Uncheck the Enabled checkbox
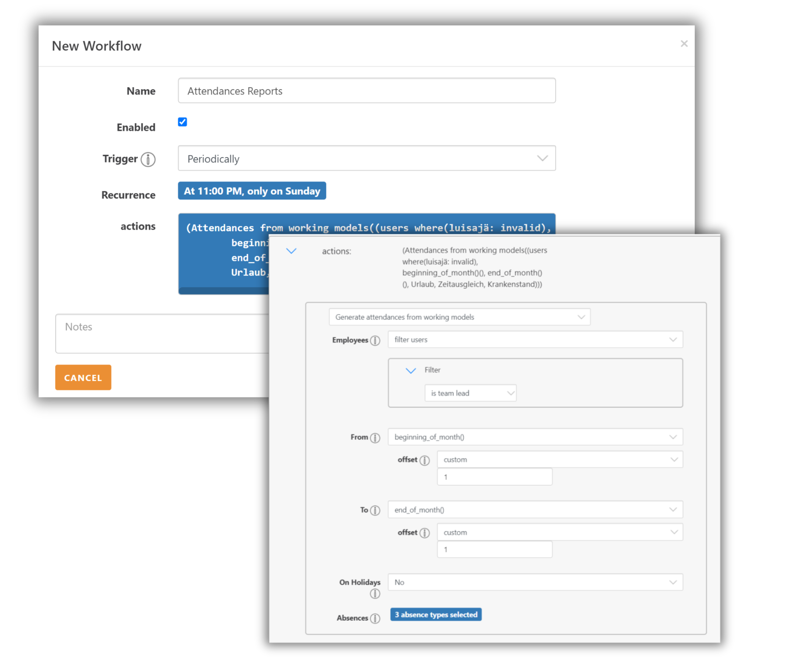807x672 pixels. [x=183, y=122]
